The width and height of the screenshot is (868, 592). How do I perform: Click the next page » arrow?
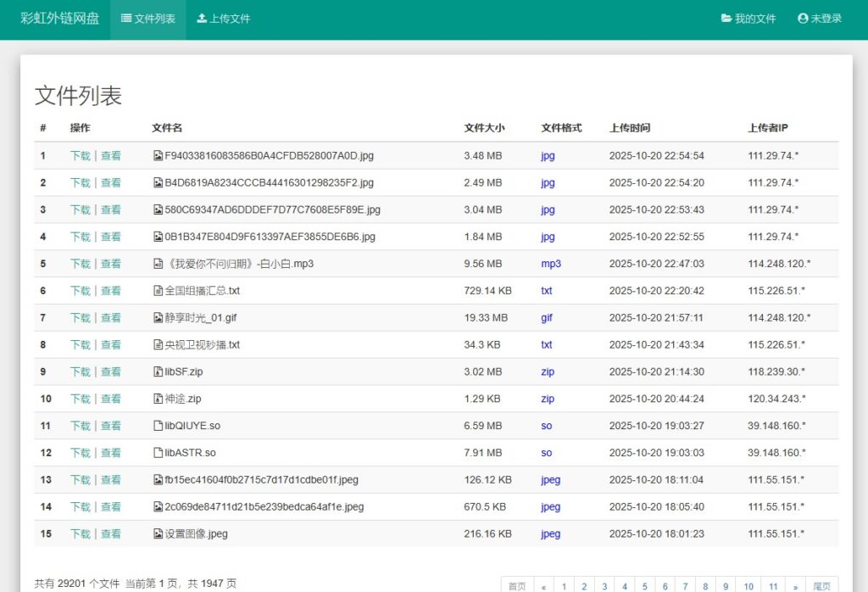pyautogui.click(x=794, y=586)
